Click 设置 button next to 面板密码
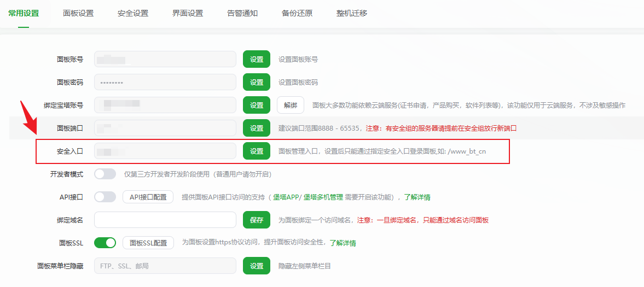The image size is (644, 287). (257, 82)
